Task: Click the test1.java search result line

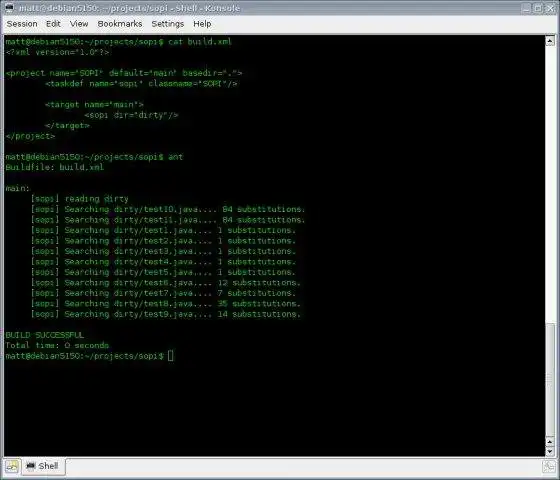Action: tap(163, 230)
